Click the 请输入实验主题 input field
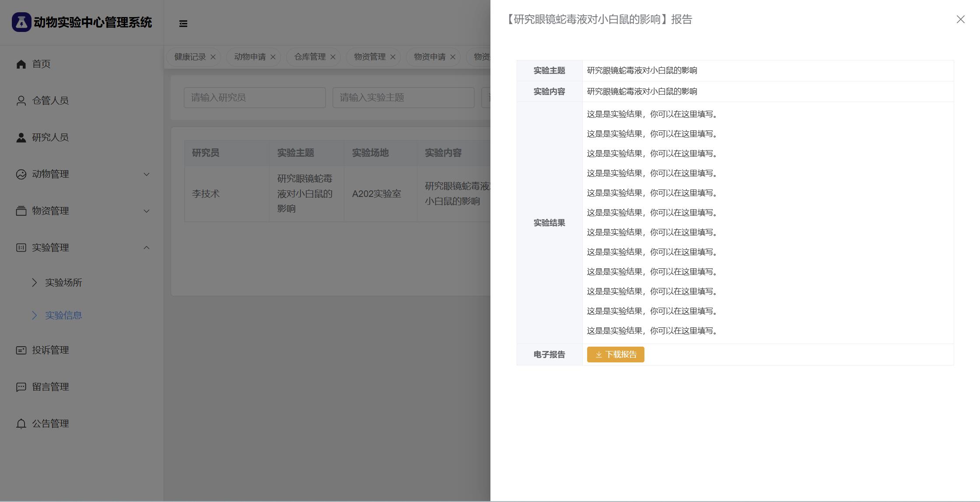 point(403,98)
